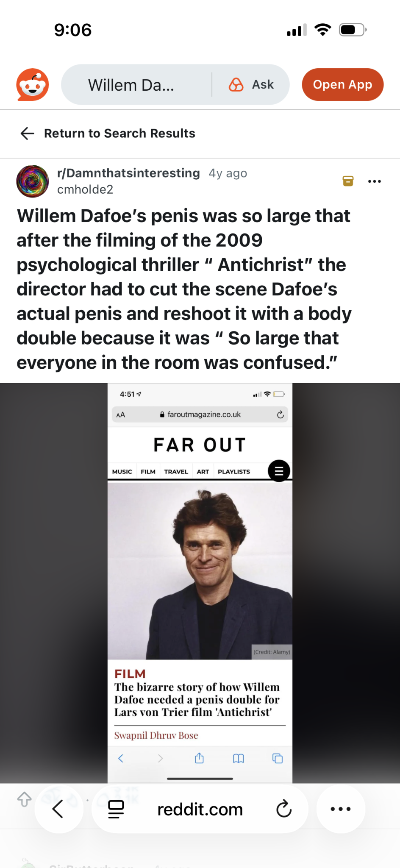
Task: Click the r/Damnthatsinteresting community avatar
Action: click(33, 181)
